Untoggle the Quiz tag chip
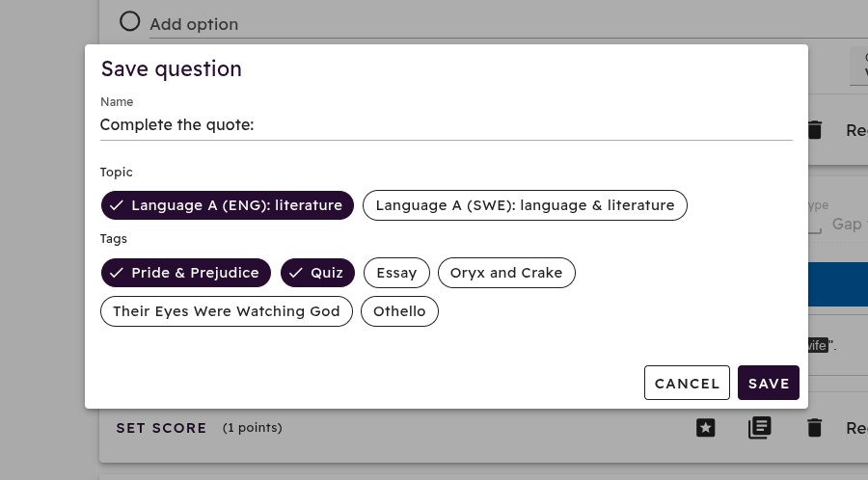 pos(317,273)
